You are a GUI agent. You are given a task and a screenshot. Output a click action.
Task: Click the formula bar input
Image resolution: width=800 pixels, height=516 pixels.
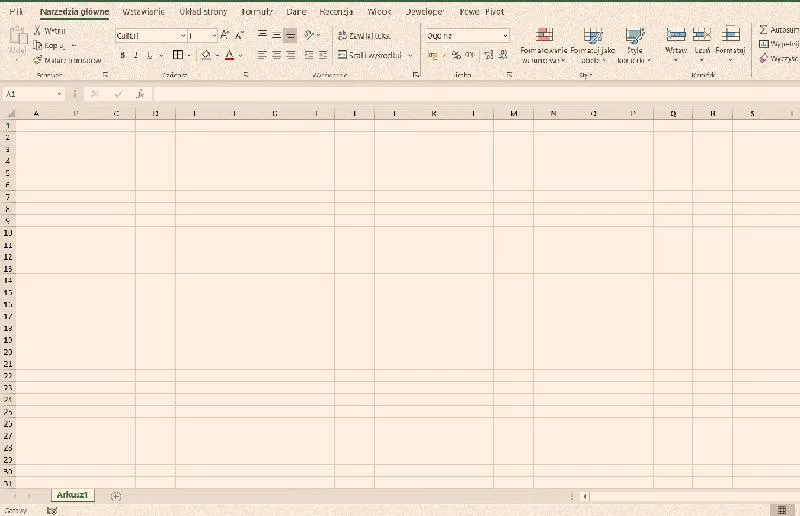(476, 94)
